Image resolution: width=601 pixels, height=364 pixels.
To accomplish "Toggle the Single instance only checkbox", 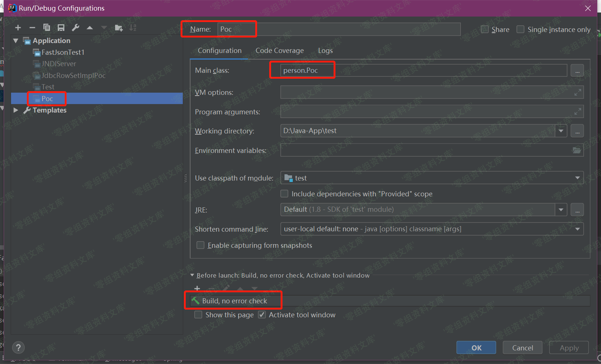I will coord(520,29).
